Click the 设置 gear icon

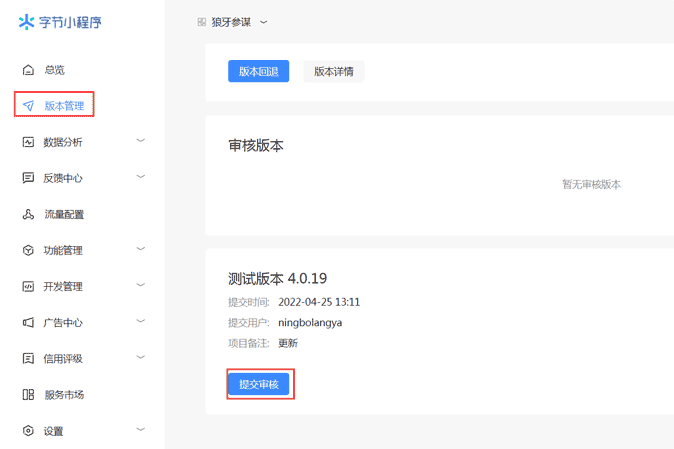(28, 431)
